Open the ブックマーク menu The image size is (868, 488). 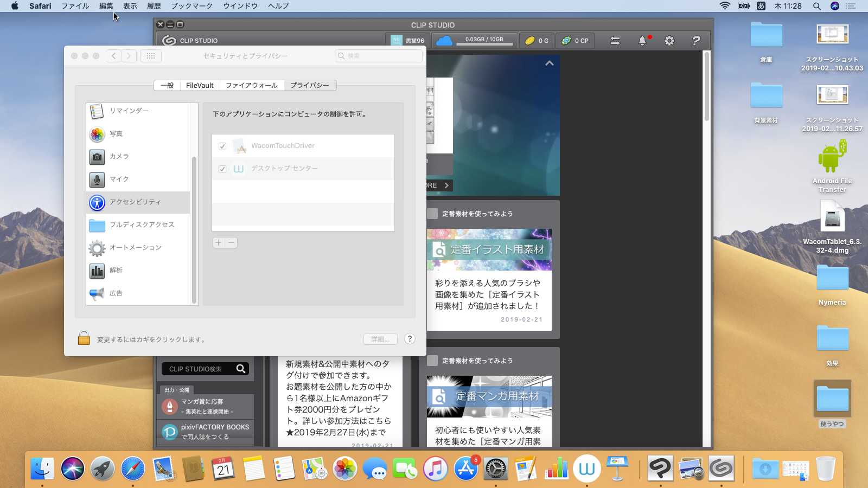tap(192, 6)
